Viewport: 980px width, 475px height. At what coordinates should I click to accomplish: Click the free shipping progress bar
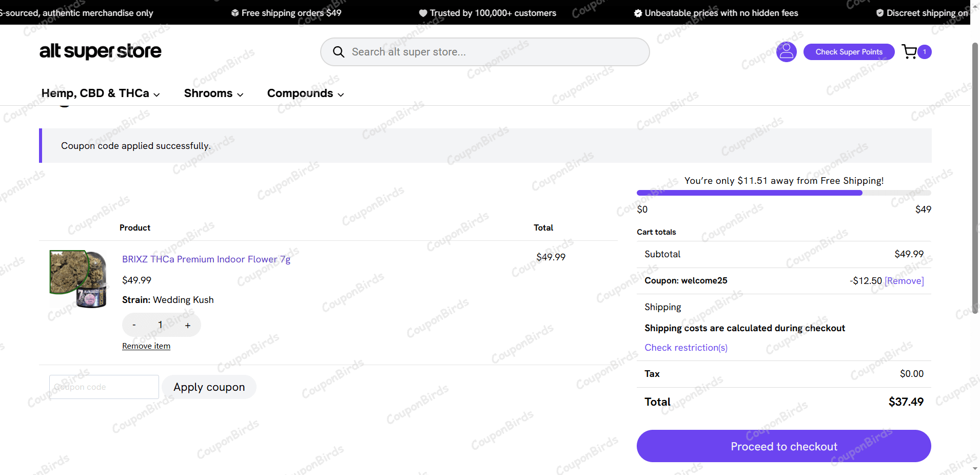tap(783, 193)
